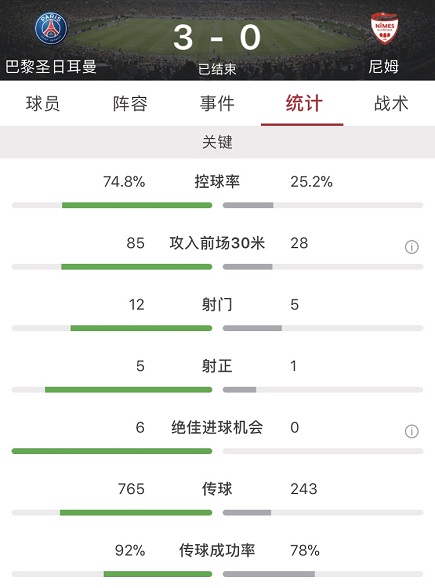
Task: Click the green 控球率 possession bar
Action: coord(137,205)
